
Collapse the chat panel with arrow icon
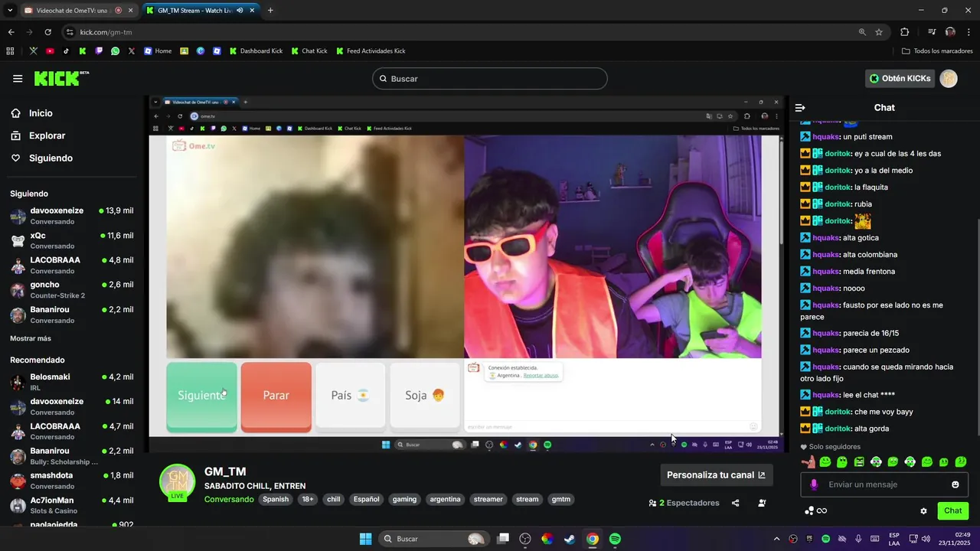click(x=800, y=108)
